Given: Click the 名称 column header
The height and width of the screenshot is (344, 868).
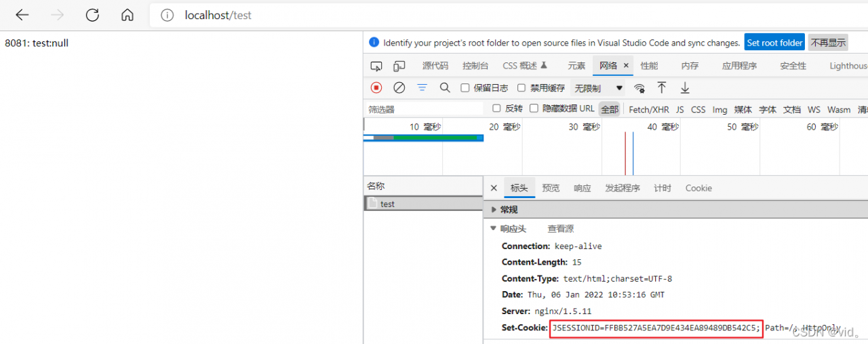Looking at the screenshot, I should (423, 186).
